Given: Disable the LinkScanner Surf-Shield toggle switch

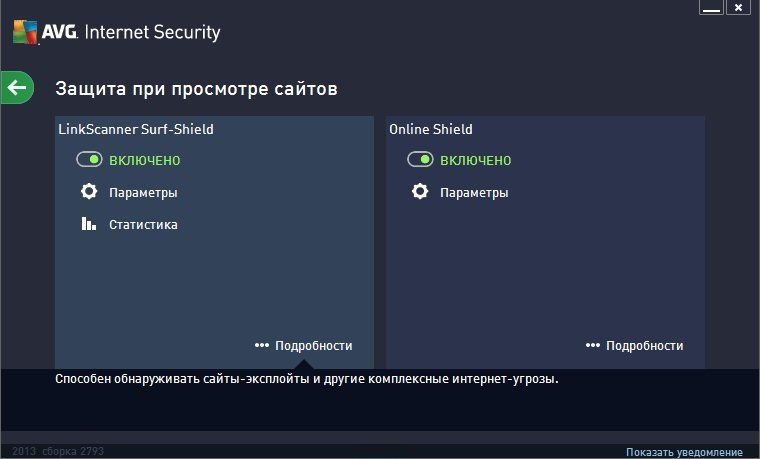Looking at the screenshot, I should pyautogui.click(x=90, y=160).
